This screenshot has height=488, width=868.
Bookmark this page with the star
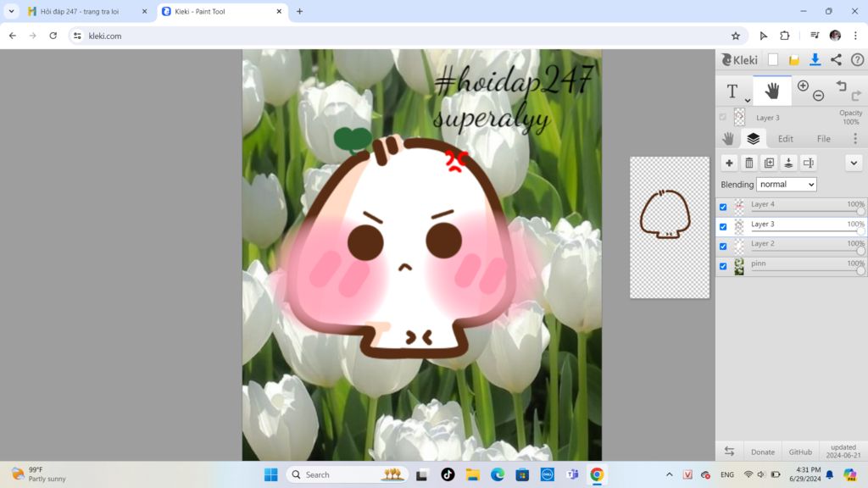735,36
